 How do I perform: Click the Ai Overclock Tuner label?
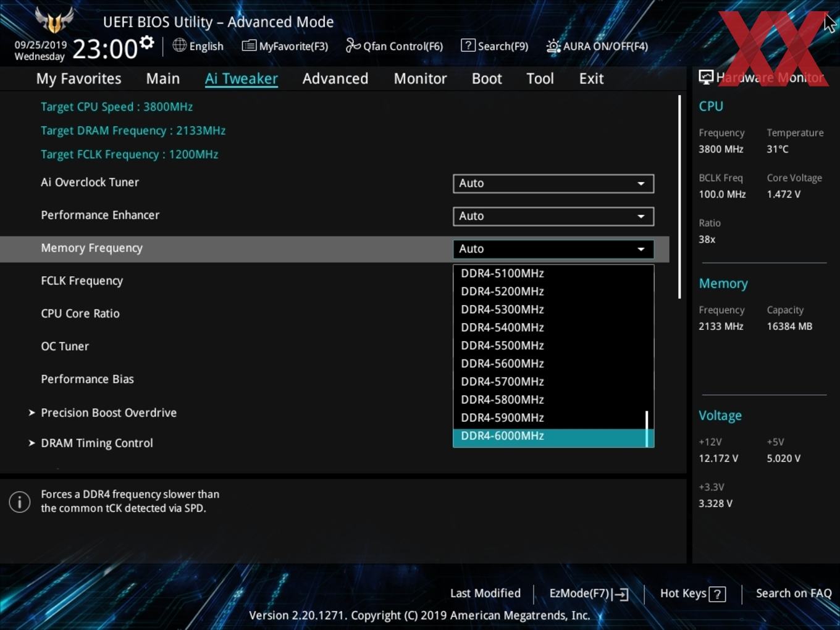(x=90, y=182)
